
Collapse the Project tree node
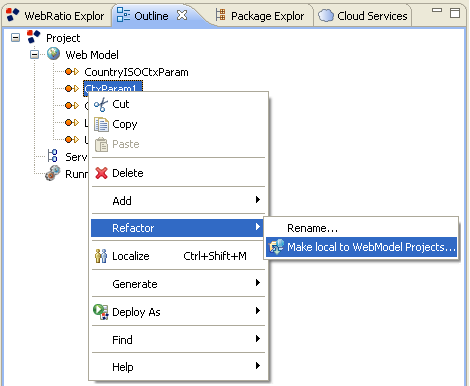15,38
